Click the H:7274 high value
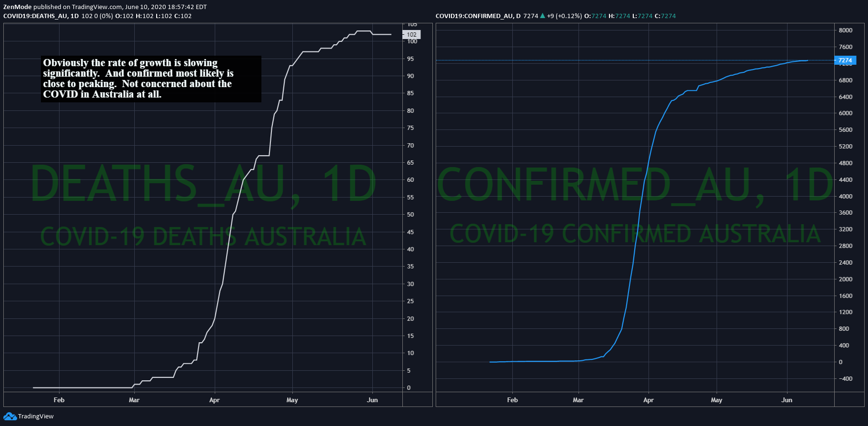Screen dimensions: 868x426 tap(619, 16)
